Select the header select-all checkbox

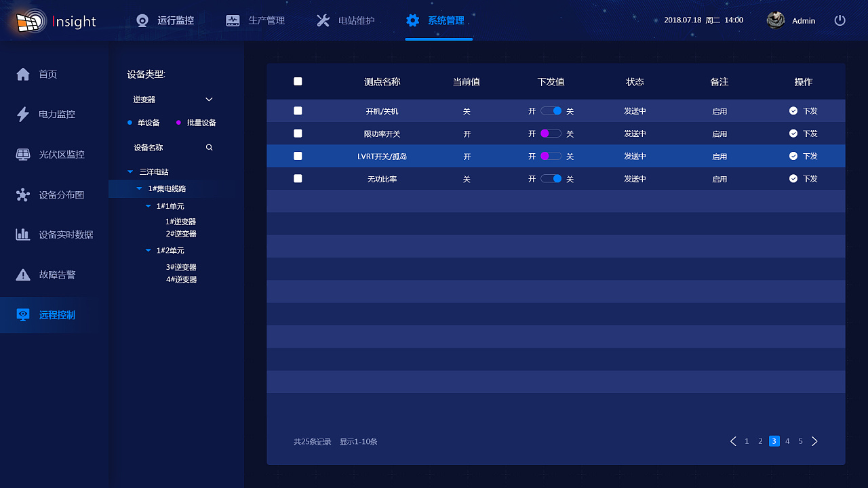(x=298, y=81)
